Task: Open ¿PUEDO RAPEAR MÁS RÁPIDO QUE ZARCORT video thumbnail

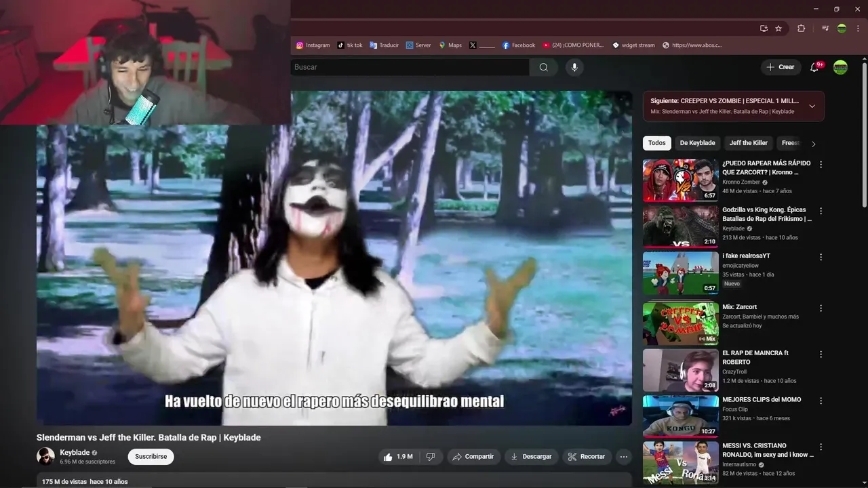Action: pyautogui.click(x=680, y=180)
